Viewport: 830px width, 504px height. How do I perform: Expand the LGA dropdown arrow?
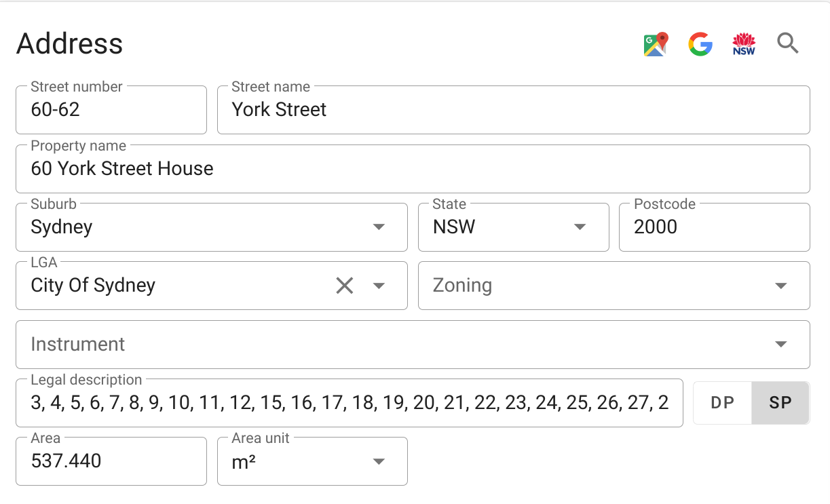pos(379,286)
